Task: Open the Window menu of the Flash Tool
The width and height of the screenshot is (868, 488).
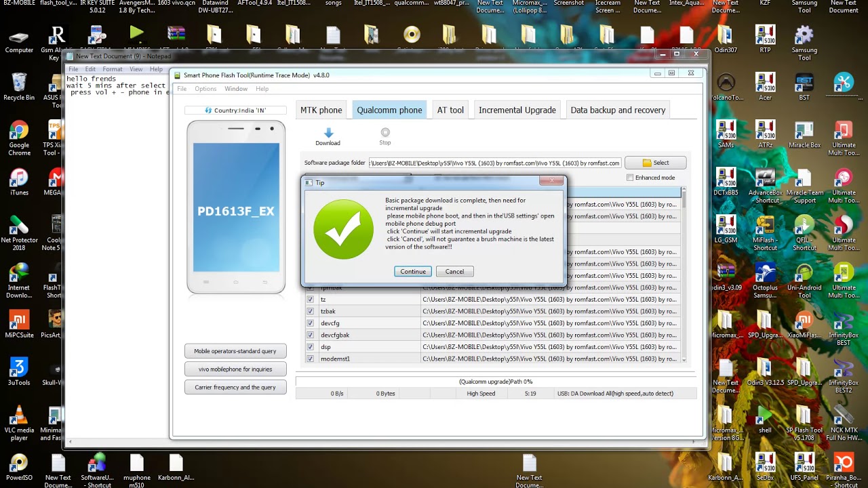Action: pyautogui.click(x=236, y=89)
